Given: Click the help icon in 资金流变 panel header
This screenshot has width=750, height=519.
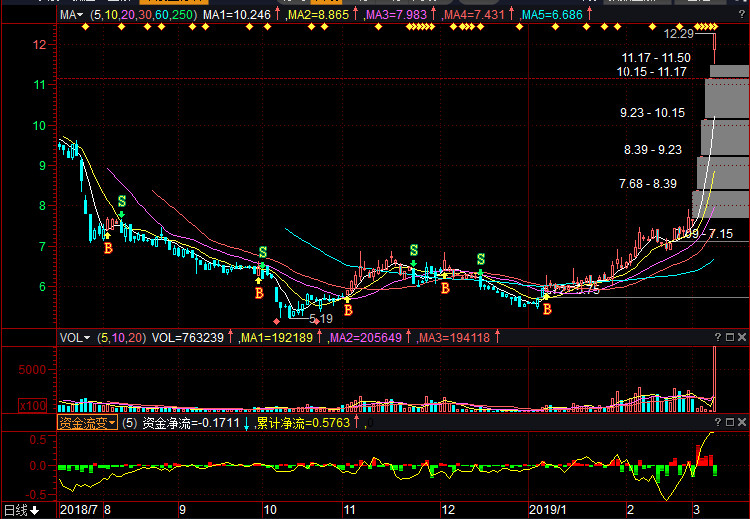Looking at the screenshot, I should 717,422.
